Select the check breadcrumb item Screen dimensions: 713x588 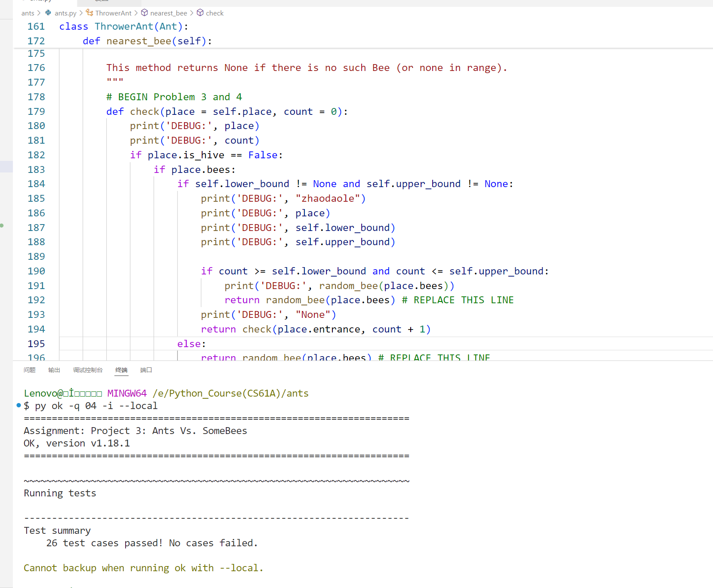215,13
